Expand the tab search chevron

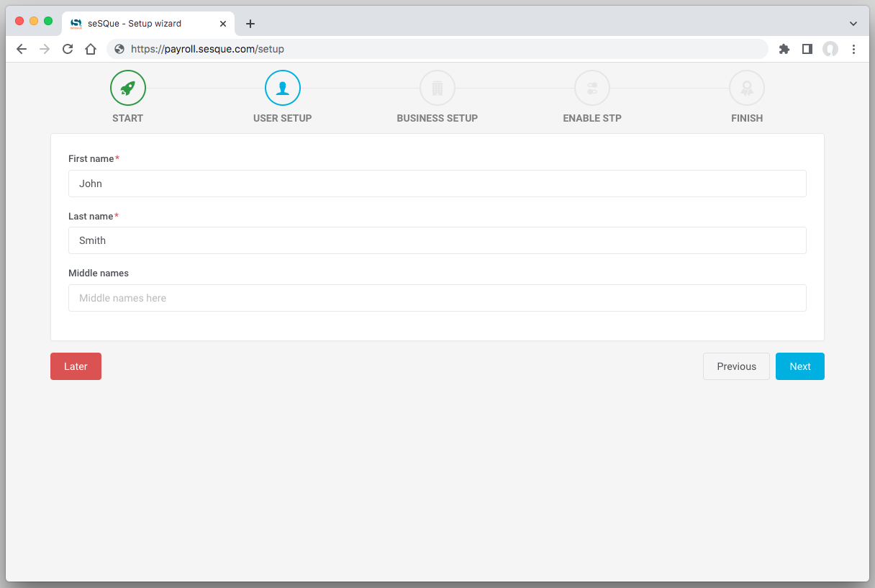pyautogui.click(x=853, y=24)
